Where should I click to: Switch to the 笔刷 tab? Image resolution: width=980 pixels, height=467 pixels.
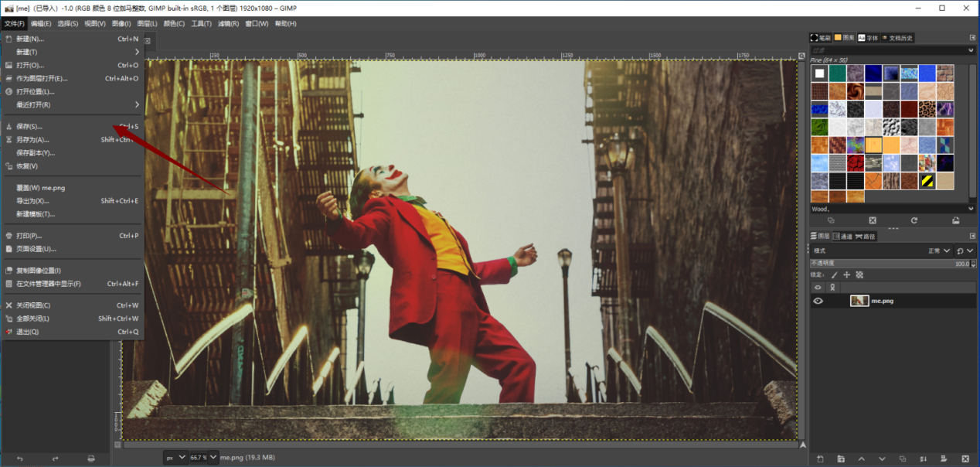(820, 37)
